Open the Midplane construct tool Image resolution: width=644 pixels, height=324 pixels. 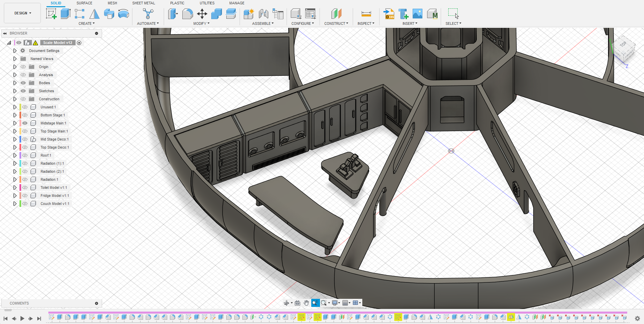[x=336, y=14]
